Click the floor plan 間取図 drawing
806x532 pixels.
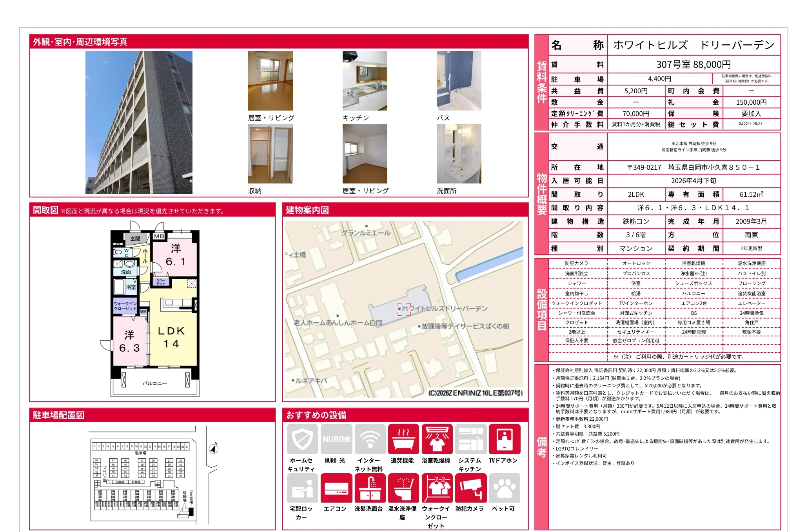pos(155,310)
